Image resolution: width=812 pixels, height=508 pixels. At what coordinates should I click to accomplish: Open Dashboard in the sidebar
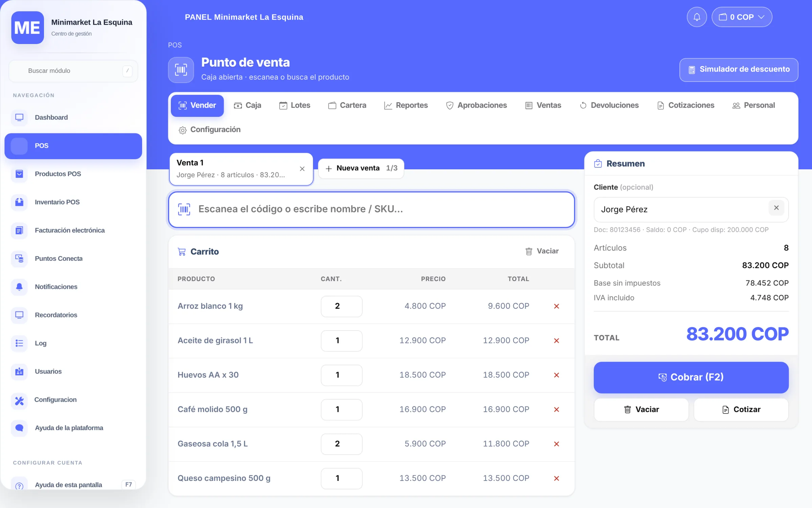tap(73, 118)
